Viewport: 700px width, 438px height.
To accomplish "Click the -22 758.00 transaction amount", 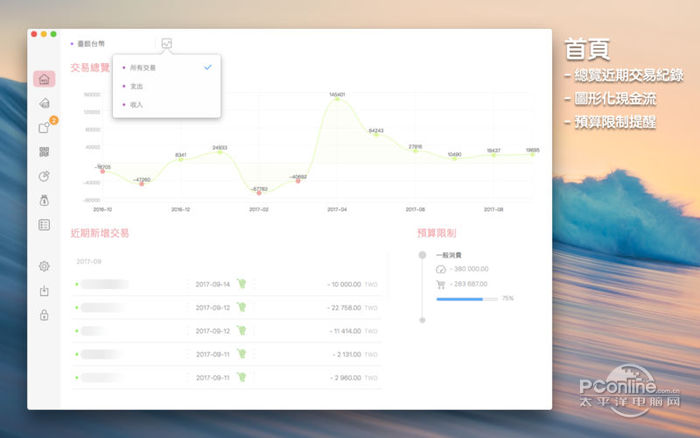I will (x=344, y=308).
